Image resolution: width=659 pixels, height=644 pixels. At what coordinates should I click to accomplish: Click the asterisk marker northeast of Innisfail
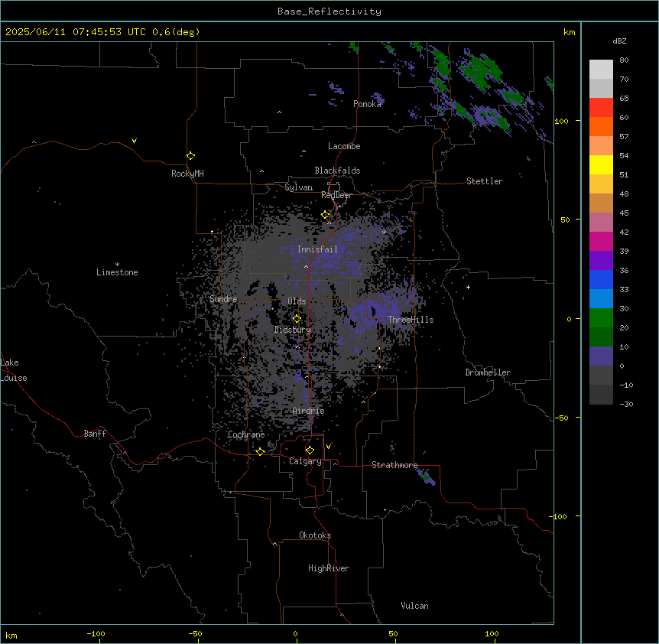click(384, 232)
